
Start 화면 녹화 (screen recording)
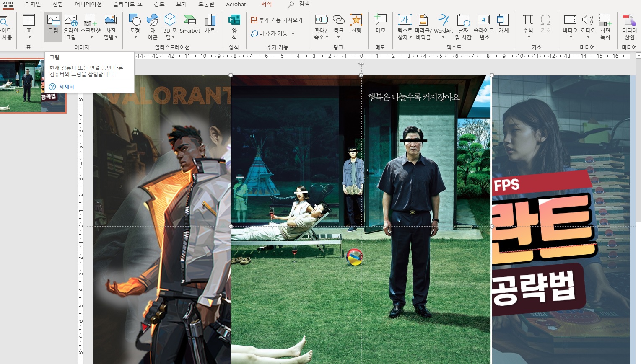(x=605, y=27)
